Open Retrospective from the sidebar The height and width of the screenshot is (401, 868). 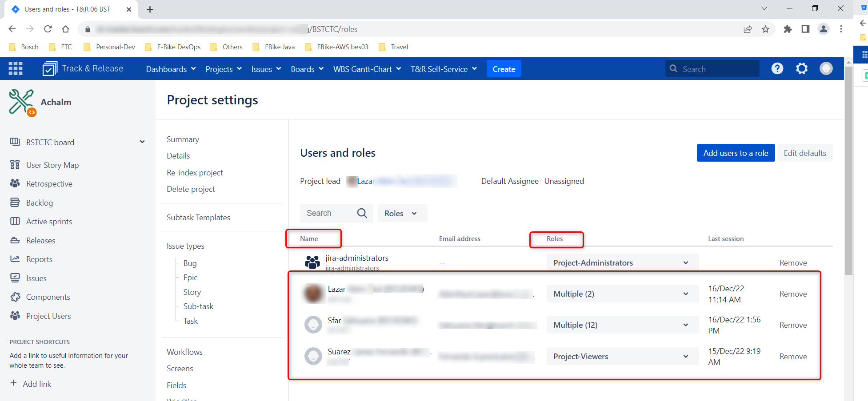[49, 184]
